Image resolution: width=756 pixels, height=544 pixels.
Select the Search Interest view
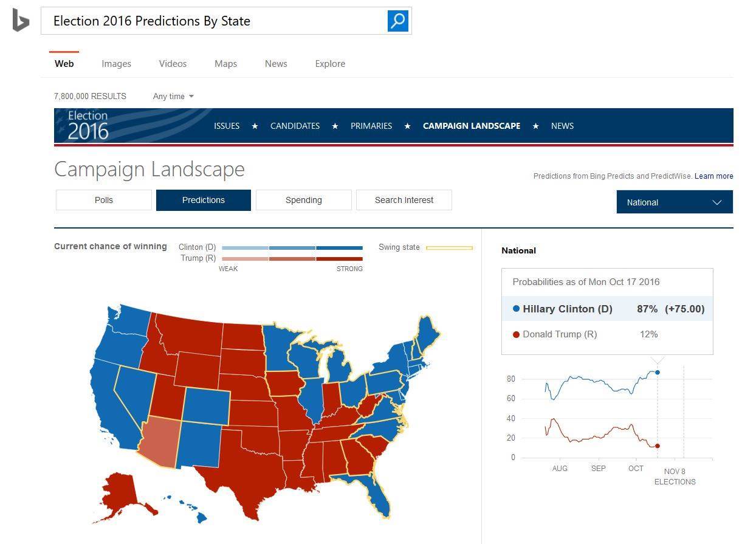coord(404,200)
